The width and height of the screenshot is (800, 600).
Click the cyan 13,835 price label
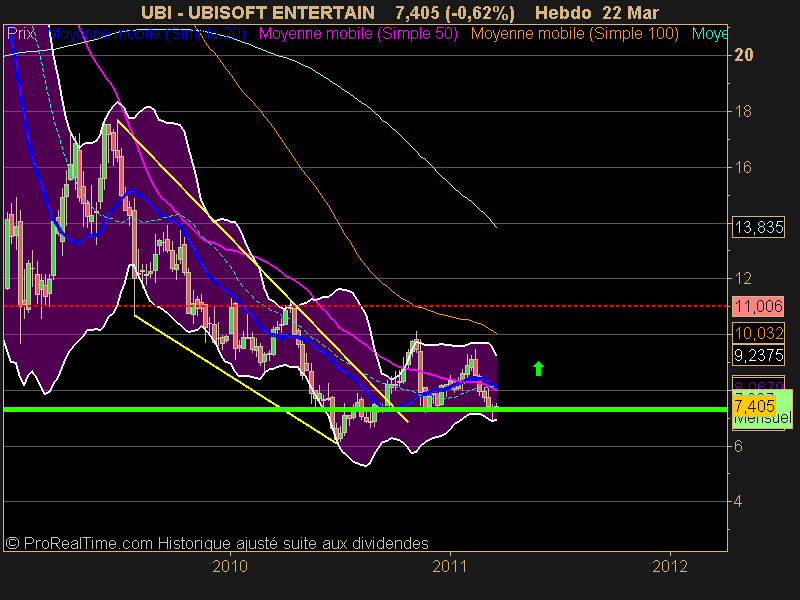pos(759,227)
